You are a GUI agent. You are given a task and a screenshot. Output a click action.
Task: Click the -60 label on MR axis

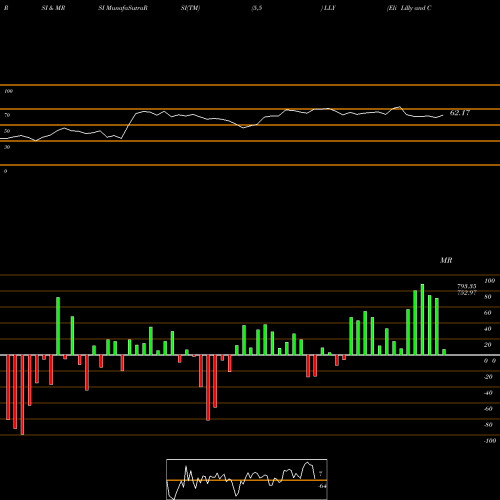pyautogui.click(x=488, y=409)
